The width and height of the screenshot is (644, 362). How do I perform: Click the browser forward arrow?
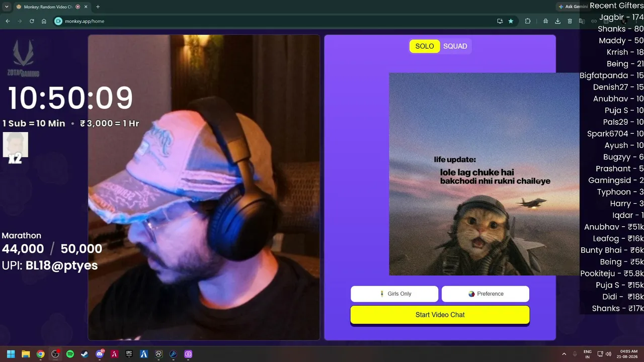(20, 21)
